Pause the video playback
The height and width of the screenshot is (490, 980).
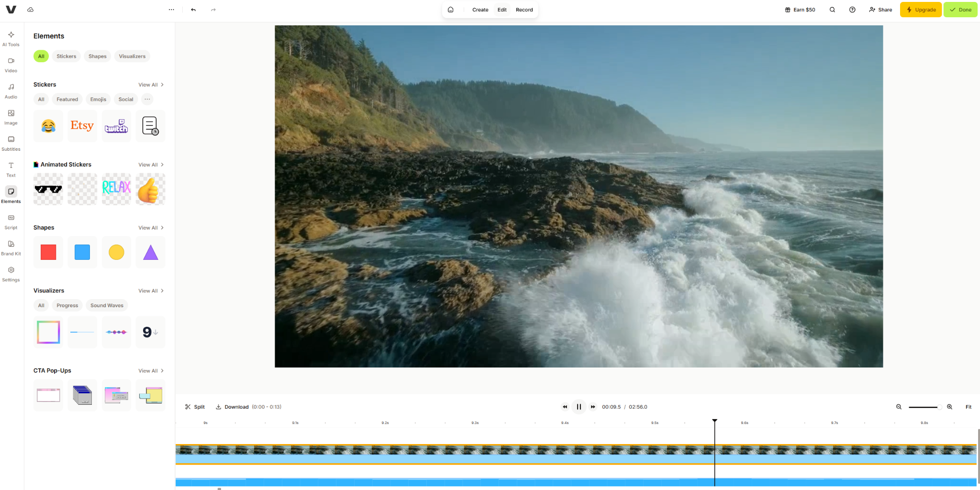pos(579,407)
